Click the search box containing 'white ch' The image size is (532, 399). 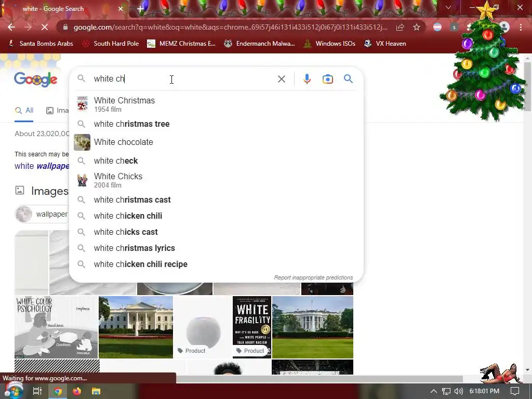coord(183,79)
